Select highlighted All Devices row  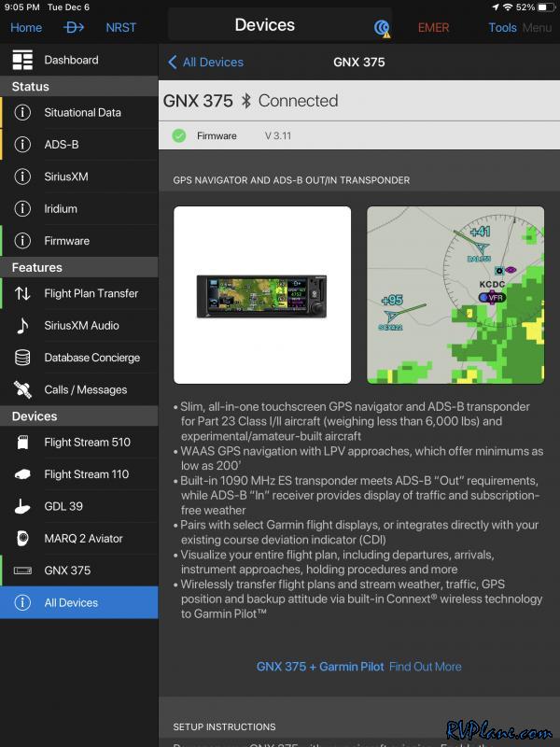[x=79, y=602]
